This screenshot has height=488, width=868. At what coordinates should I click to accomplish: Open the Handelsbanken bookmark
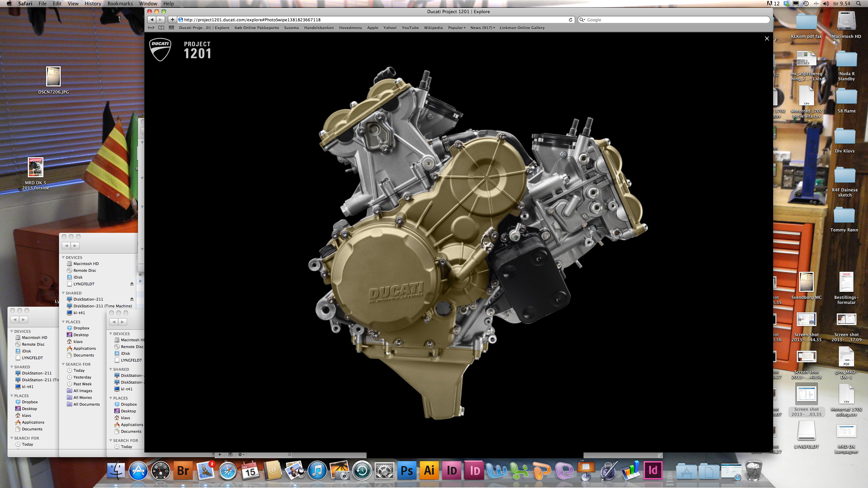tap(319, 28)
